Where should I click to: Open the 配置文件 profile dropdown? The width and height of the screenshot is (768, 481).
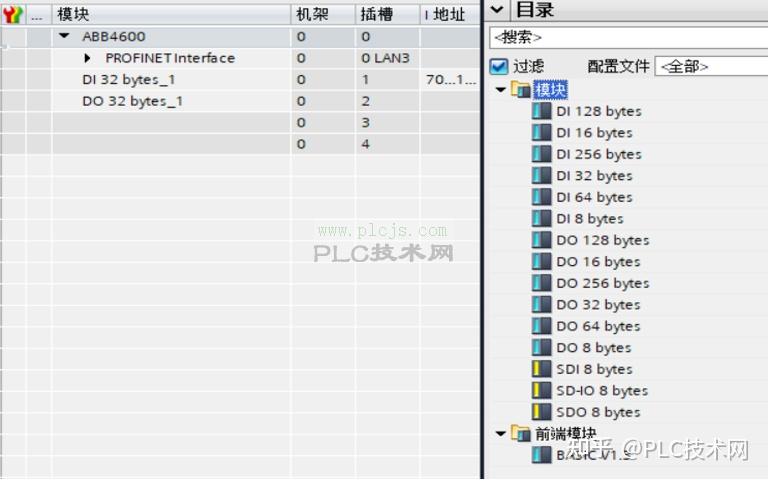(x=711, y=66)
